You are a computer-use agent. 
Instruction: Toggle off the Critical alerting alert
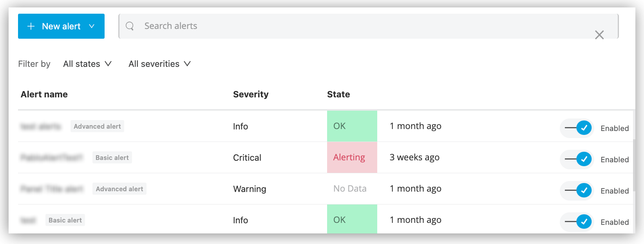point(576,159)
